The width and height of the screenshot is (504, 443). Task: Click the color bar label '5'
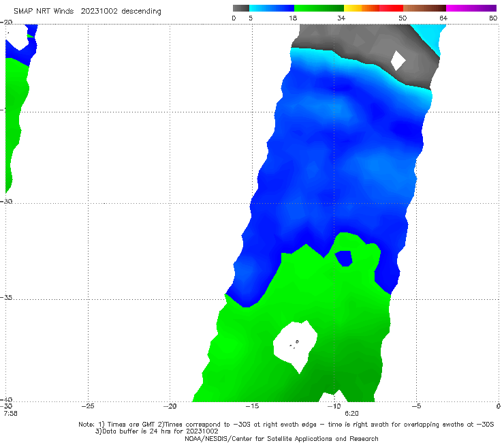tap(251, 18)
